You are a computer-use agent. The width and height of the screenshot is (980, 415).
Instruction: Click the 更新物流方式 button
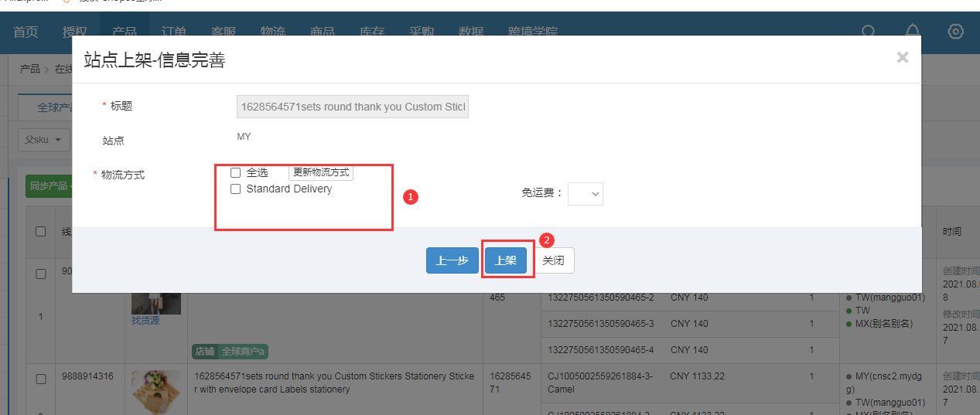pos(321,172)
